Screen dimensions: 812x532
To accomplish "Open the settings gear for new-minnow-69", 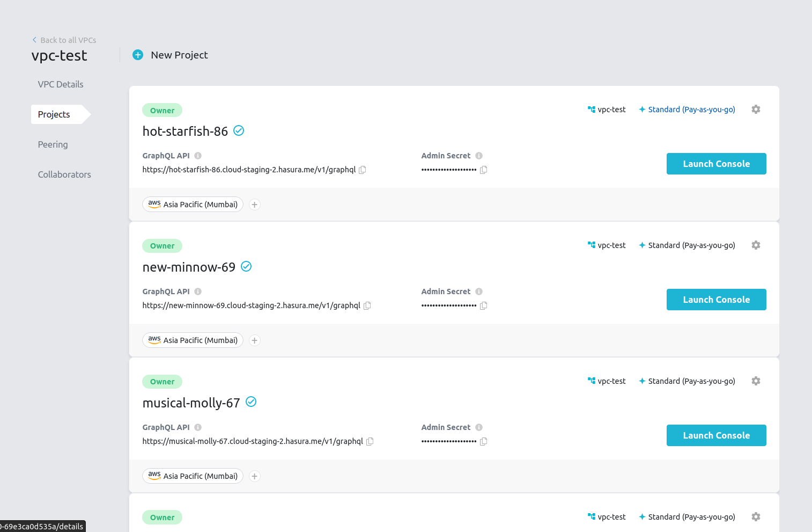I will coord(756,245).
